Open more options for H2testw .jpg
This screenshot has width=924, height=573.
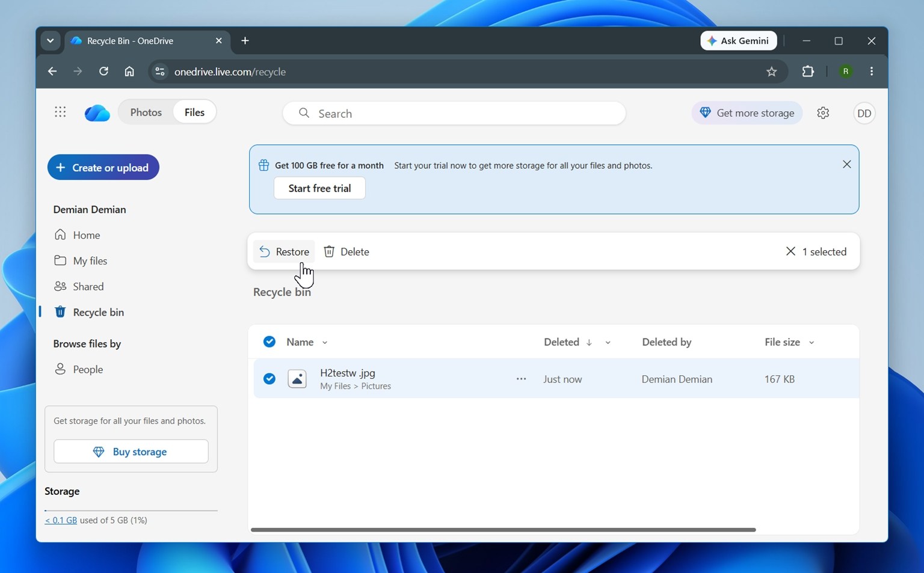521,379
